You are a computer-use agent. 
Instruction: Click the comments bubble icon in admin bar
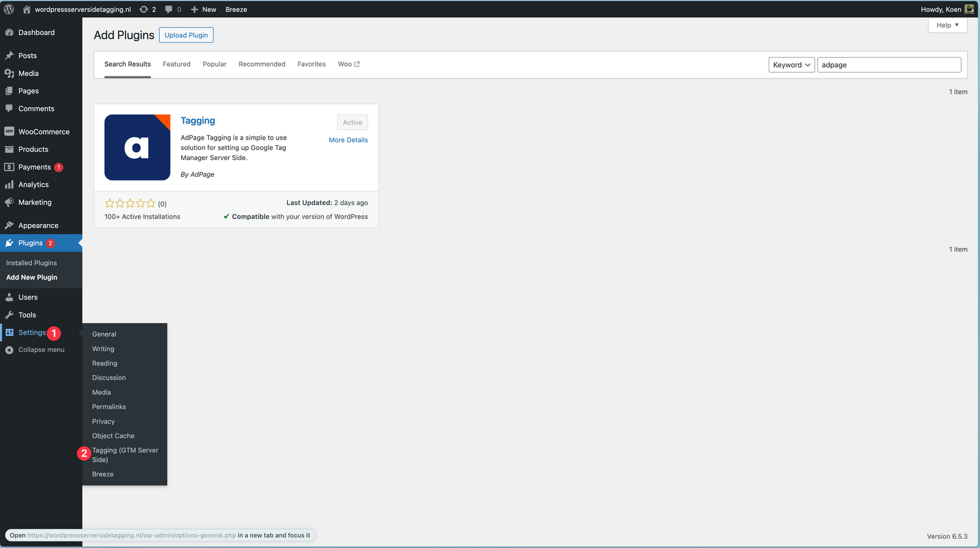169,9
